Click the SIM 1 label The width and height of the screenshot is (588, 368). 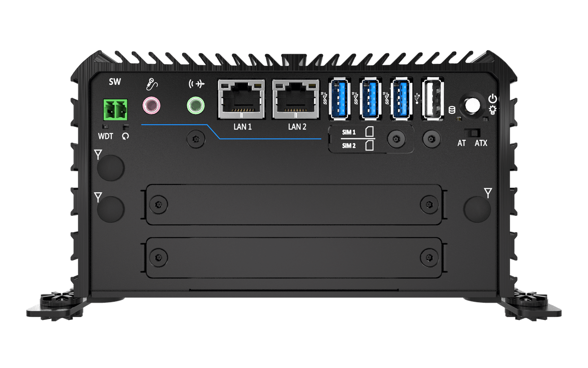tap(349, 132)
